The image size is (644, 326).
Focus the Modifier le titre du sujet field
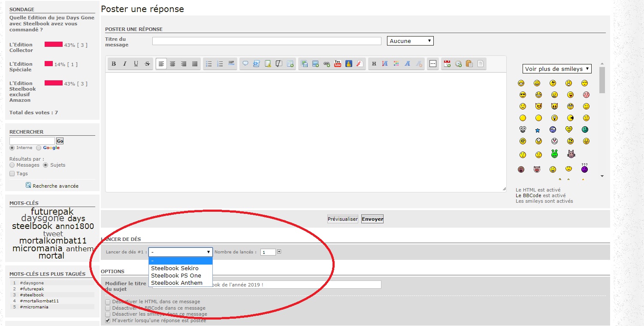(267, 284)
